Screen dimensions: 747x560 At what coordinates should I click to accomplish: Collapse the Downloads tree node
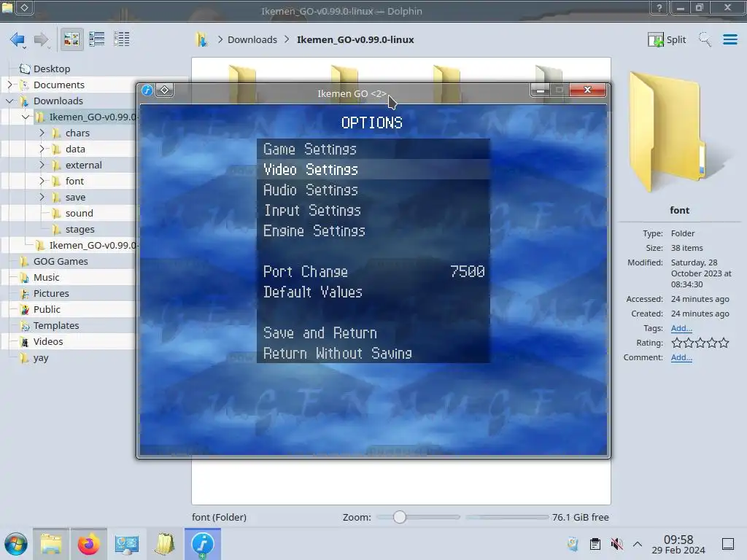coord(9,101)
